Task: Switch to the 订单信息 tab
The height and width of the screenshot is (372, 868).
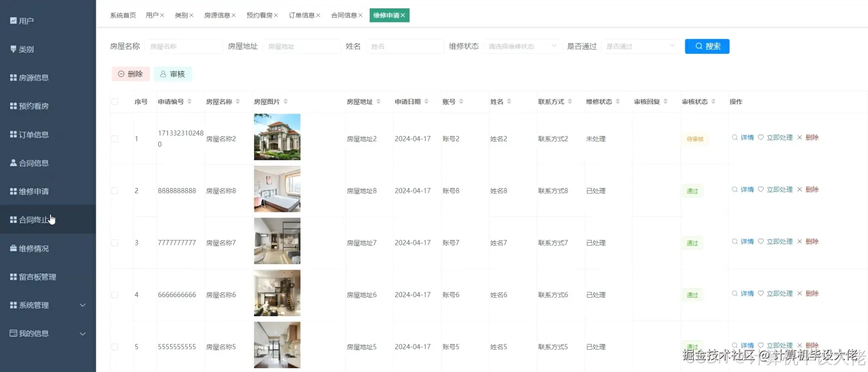Action: tap(302, 16)
